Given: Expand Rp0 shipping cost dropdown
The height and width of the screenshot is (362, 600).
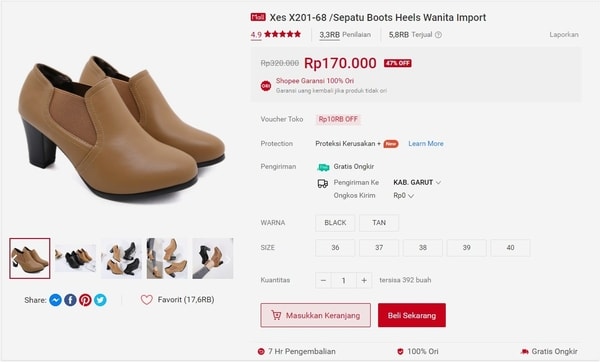Looking at the screenshot, I should [404, 196].
